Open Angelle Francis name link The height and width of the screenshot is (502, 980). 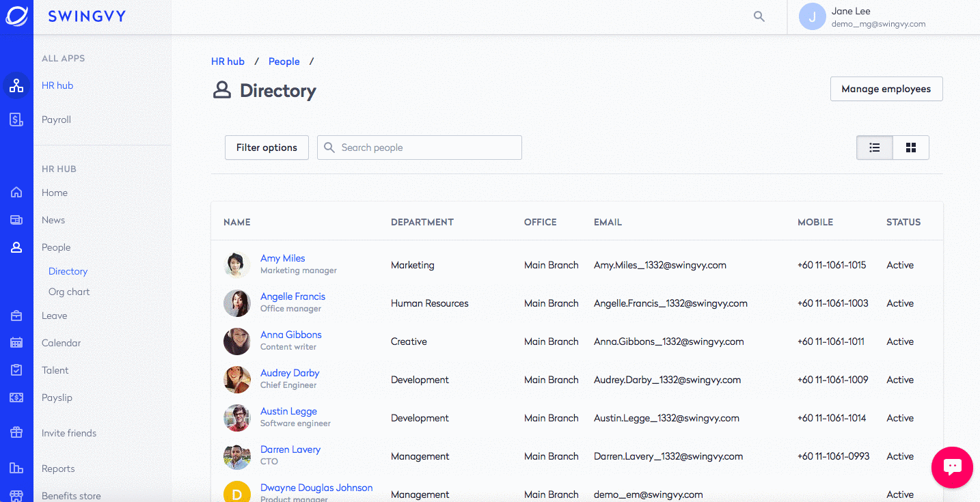(x=292, y=296)
